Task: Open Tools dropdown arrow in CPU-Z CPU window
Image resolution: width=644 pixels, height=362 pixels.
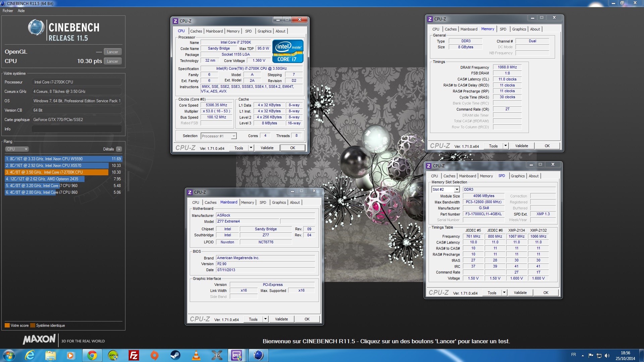Action: click(x=251, y=148)
